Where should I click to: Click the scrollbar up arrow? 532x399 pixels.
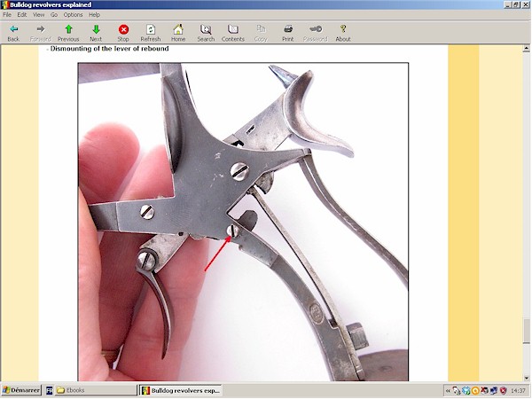(526, 49)
